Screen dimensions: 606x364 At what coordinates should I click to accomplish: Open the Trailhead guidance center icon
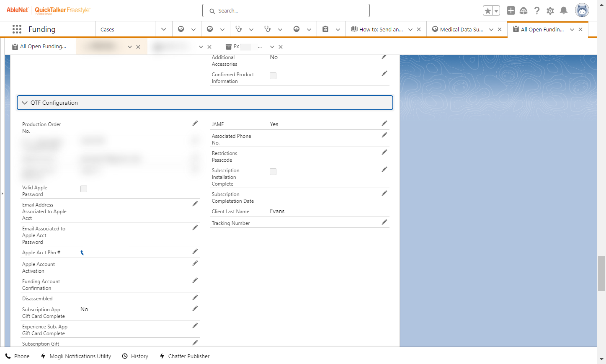tap(523, 10)
